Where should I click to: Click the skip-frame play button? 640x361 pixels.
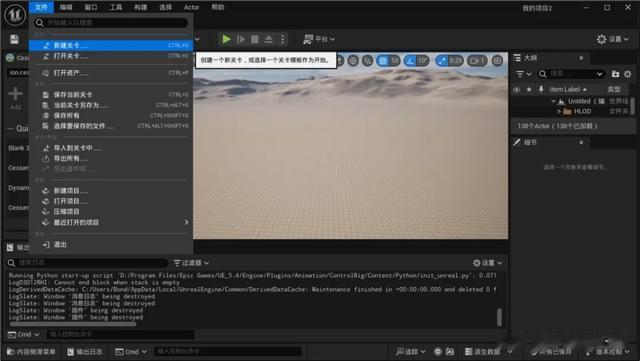coord(241,39)
